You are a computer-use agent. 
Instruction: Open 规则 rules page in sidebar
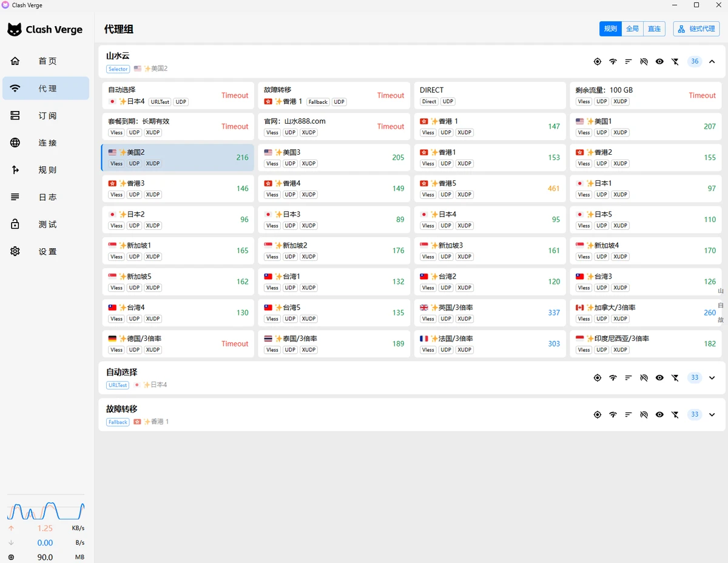point(46,170)
